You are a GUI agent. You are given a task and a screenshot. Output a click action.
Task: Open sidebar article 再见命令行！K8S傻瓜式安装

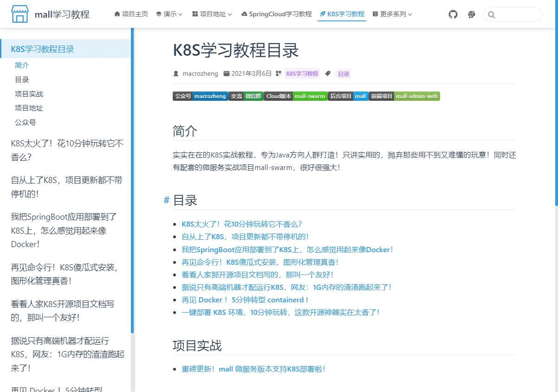coord(65,274)
